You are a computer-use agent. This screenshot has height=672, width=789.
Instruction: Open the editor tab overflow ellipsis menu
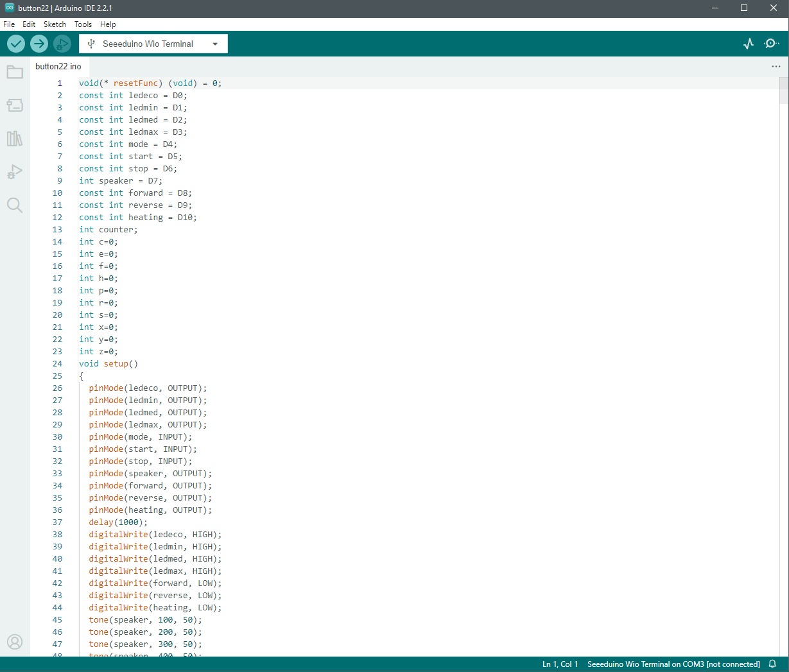click(776, 67)
